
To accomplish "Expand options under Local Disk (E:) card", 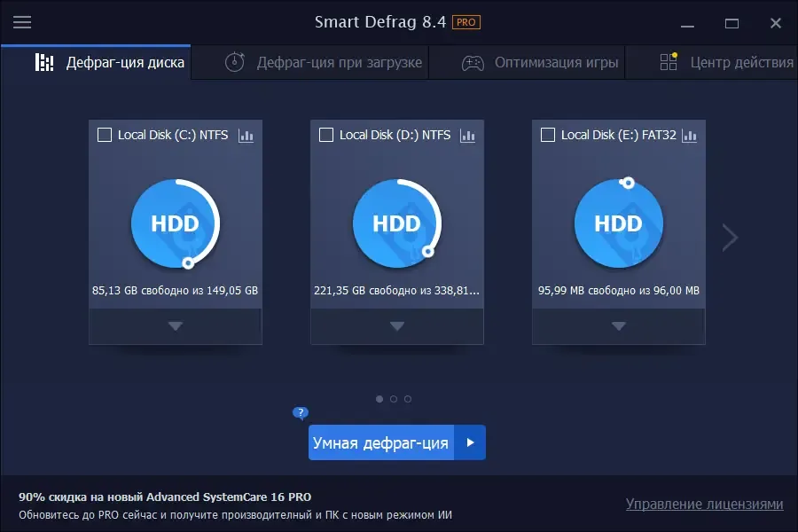I will tap(618, 326).
